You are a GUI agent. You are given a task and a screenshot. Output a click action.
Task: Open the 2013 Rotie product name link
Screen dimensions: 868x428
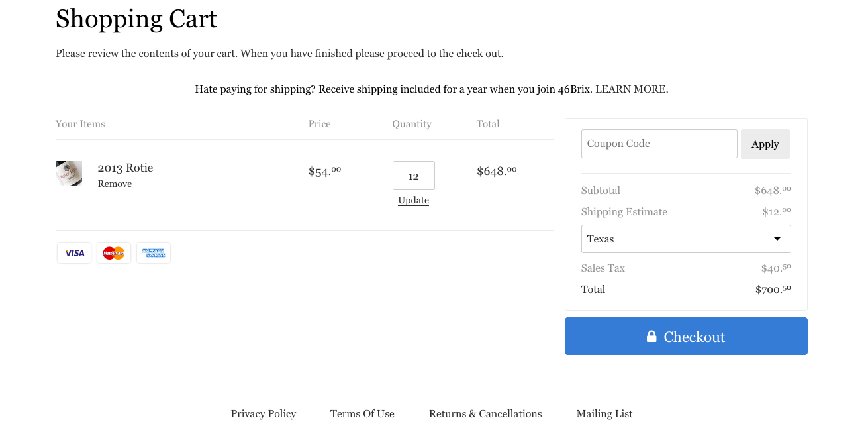pyautogui.click(x=125, y=168)
